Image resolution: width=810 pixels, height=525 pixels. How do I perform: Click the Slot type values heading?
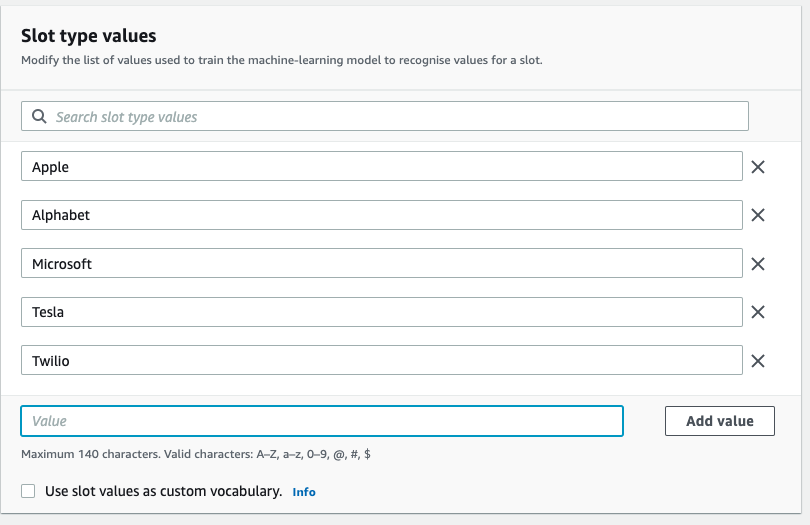click(x=88, y=36)
